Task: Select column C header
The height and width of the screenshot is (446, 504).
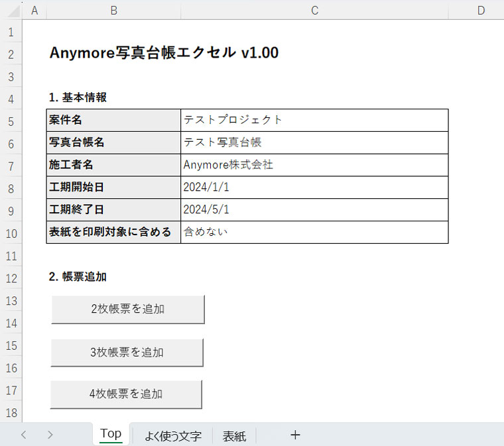Action: coord(315,11)
